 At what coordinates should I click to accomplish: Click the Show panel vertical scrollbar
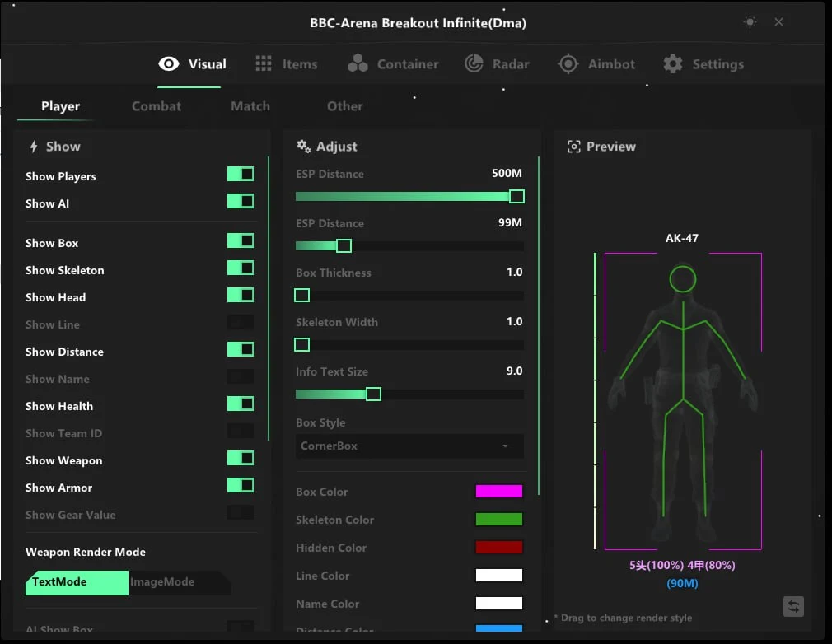[x=269, y=298]
